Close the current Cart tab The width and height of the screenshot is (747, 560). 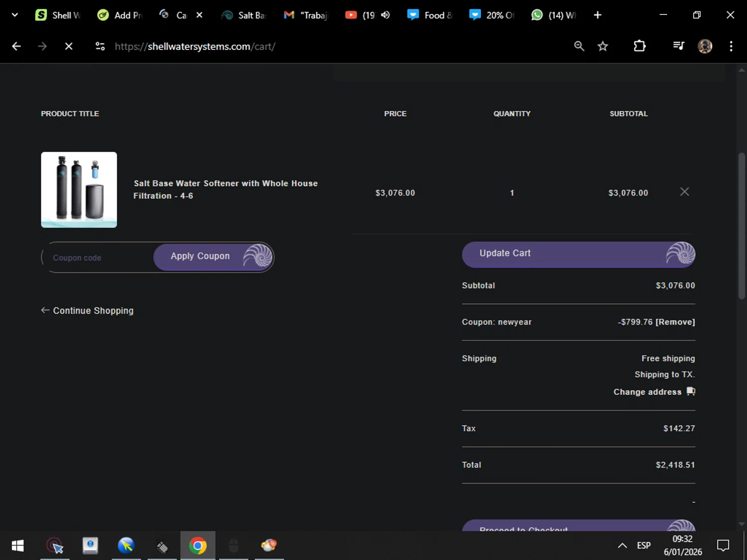(x=199, y=15)
